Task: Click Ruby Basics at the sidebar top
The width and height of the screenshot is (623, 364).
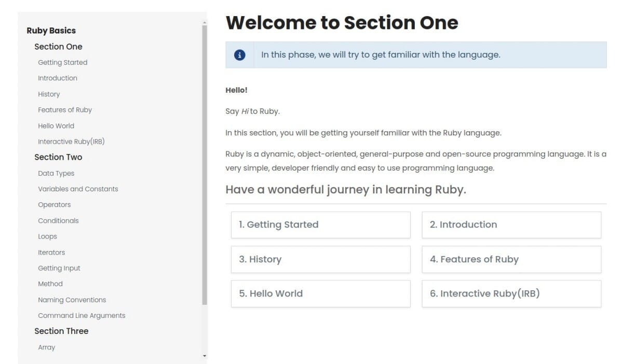Action: [x=51, y=31]
